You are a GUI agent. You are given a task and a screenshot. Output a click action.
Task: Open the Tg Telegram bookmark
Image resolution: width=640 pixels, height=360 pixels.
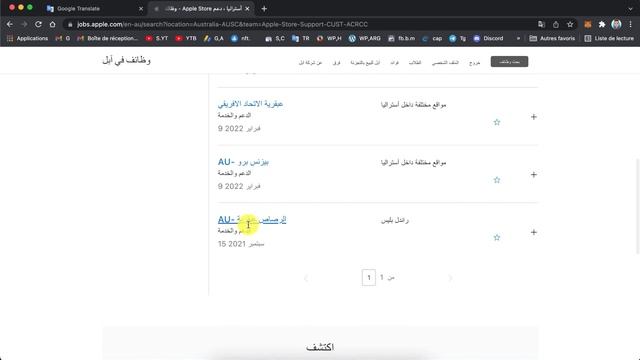pos(458,38)
